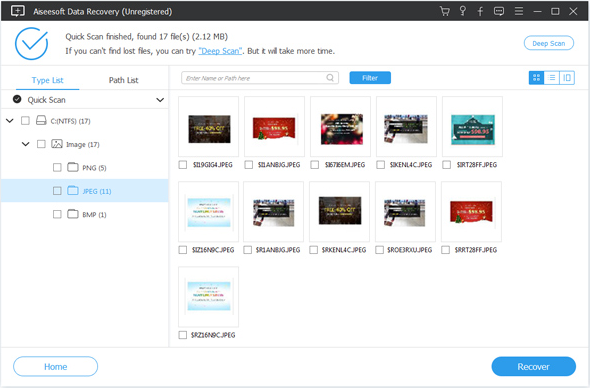Click the Deep Scan button
Screen dimensions: 590x388
coord(549,43)
